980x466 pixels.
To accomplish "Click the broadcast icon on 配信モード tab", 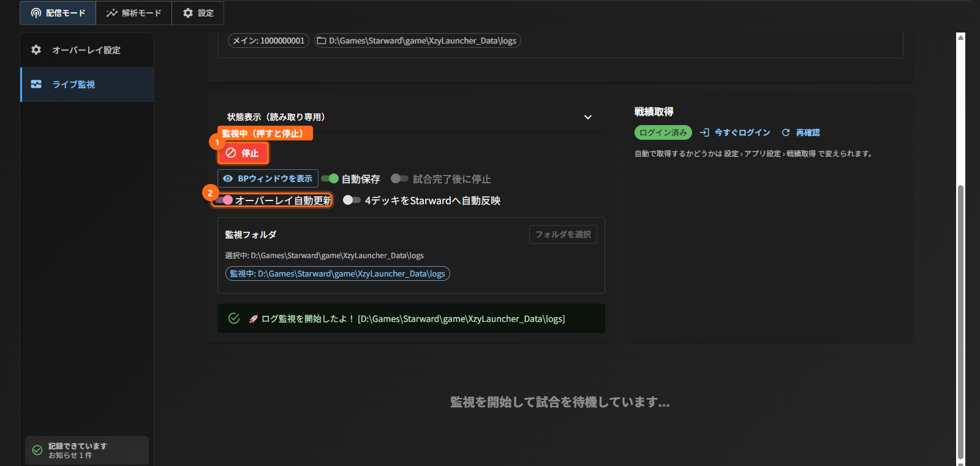I will 36,13.
